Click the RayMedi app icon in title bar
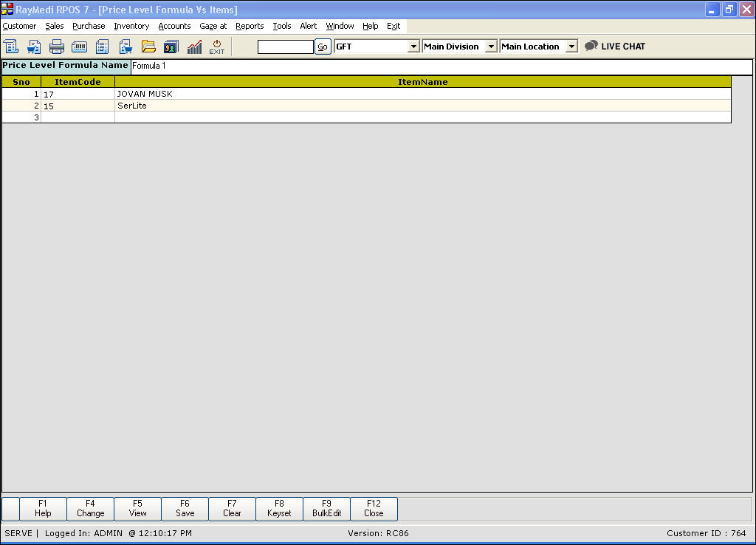This screenshot has height=545, width=756. (x=7, y=9)
